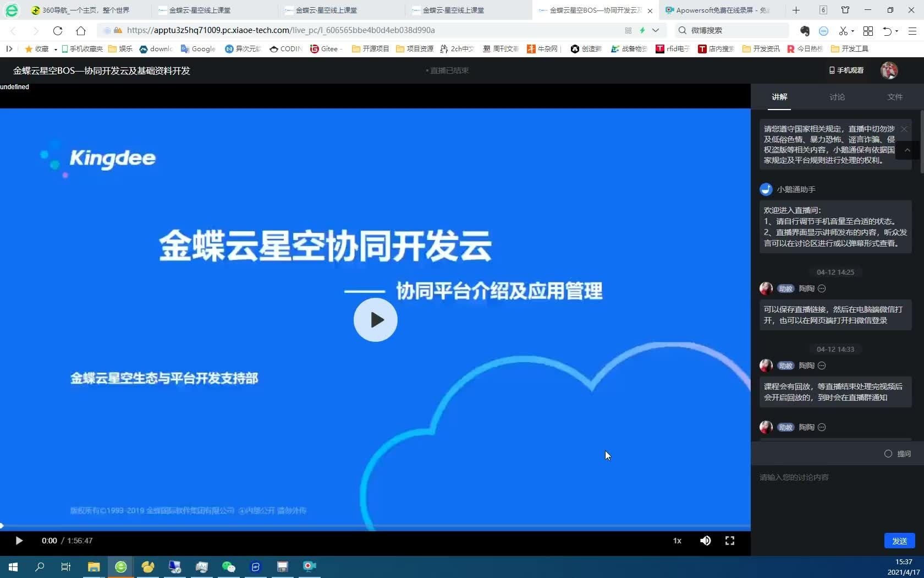Go forward with browser forward arrow
924x578 pixels.
pyautogui.click(x=36, y=30)
